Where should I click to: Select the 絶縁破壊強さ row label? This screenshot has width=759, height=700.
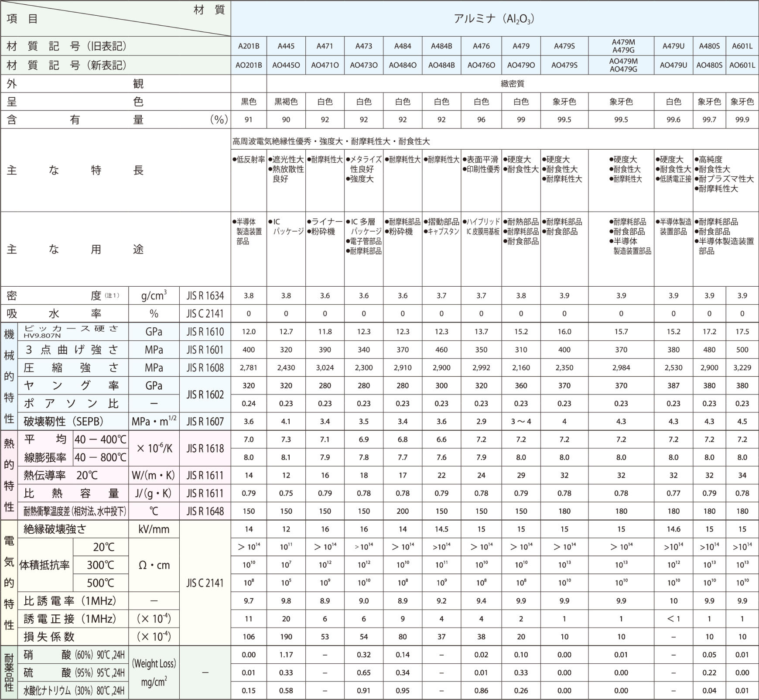pyautogui.click(x=55, y=529)
